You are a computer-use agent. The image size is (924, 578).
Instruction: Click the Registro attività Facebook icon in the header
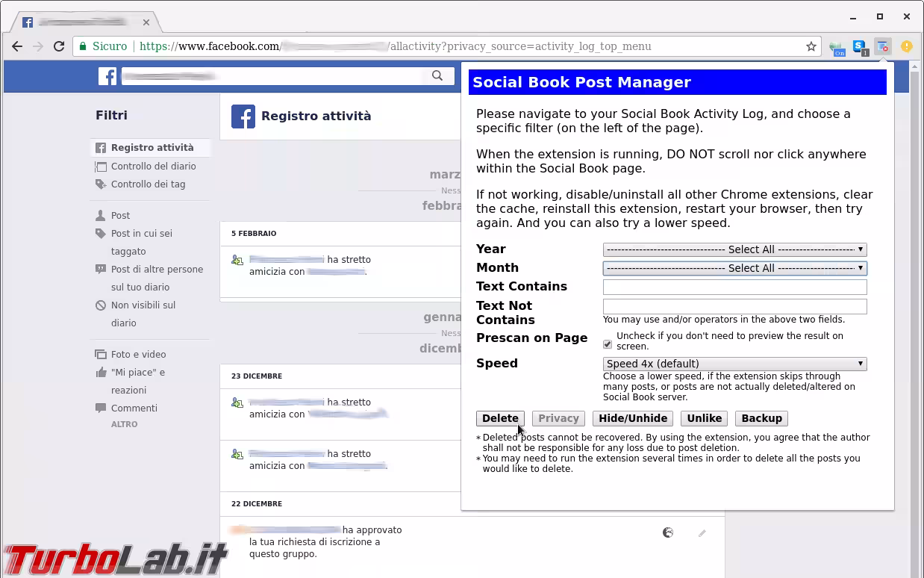tap(243, 116)
